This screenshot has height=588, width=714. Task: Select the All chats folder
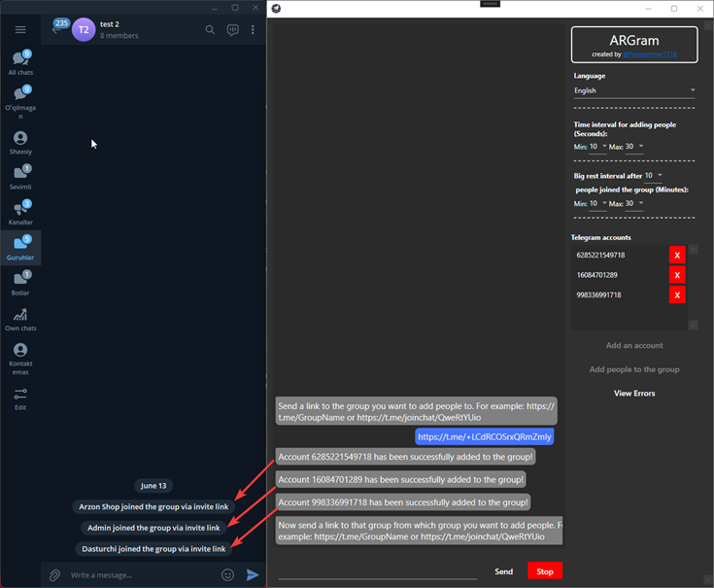coord(20,63)
